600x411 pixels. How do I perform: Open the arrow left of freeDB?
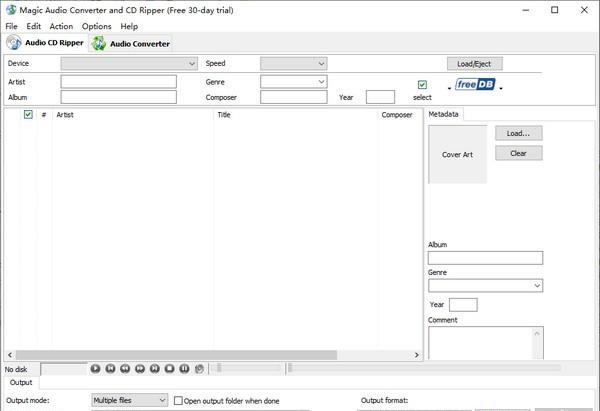(449, 88)
